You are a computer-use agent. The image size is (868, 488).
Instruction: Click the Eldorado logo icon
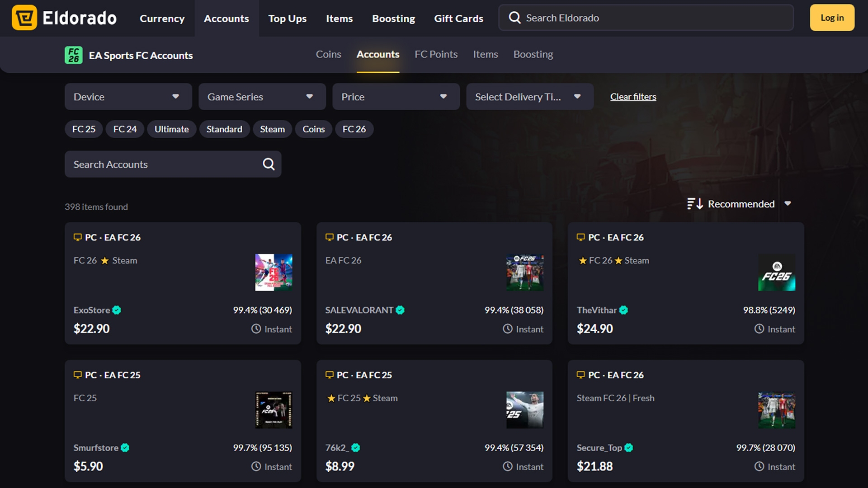pyautogui.click(x=24, y=18)
